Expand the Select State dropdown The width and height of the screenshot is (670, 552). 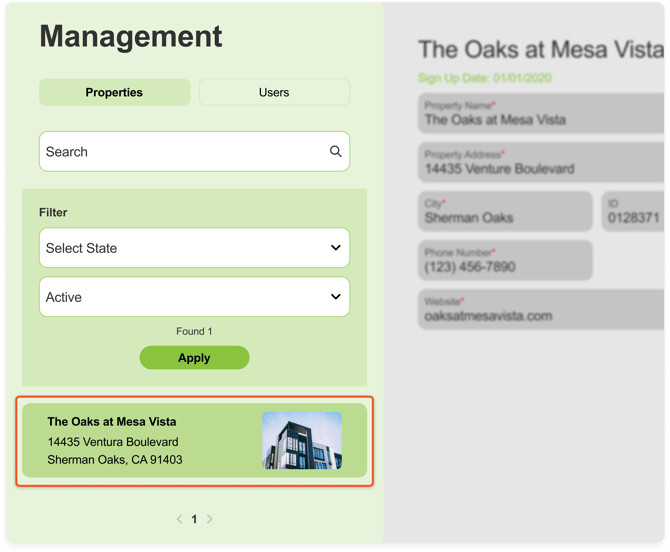click(194, 248)
